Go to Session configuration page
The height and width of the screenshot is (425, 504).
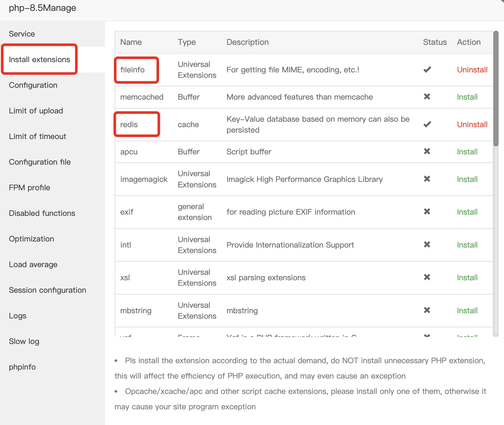point(47,290)
